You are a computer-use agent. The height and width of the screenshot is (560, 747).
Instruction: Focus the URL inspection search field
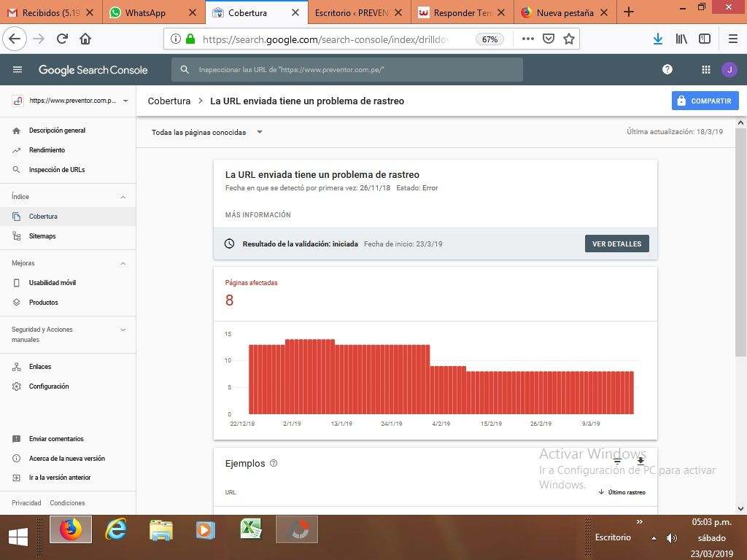[x=347, y=69]
